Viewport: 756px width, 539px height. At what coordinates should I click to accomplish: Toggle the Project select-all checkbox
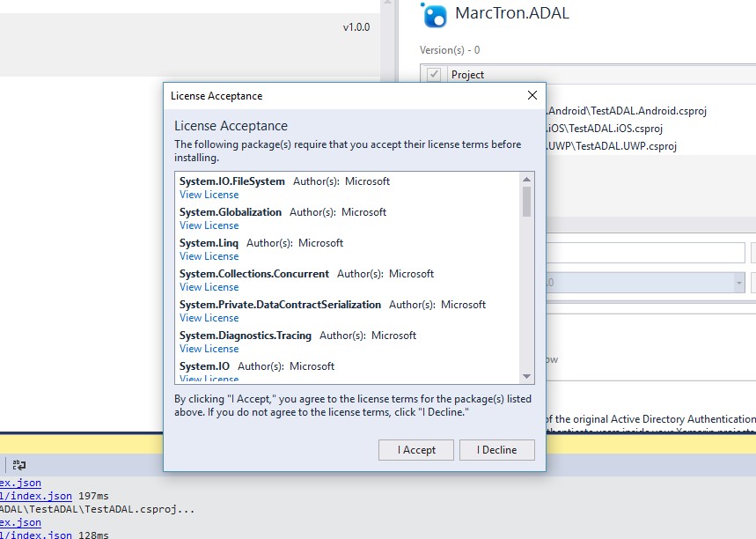coord(434,75)
